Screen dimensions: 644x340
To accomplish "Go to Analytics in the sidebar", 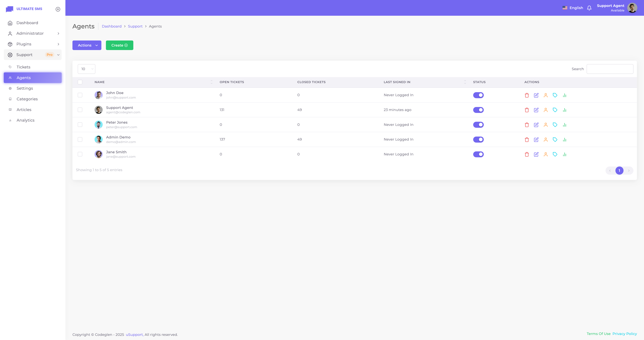I will 26,120.
